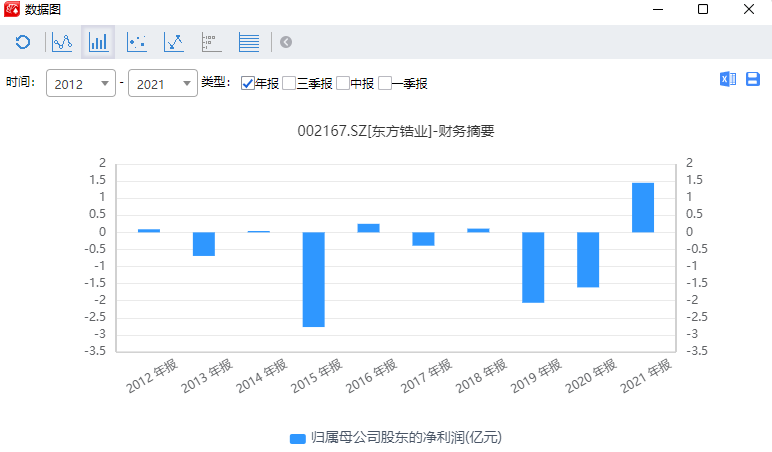Click the refresh icon in toolbar
The height and width of the screenshot is (452, 772).
(22, 42)
